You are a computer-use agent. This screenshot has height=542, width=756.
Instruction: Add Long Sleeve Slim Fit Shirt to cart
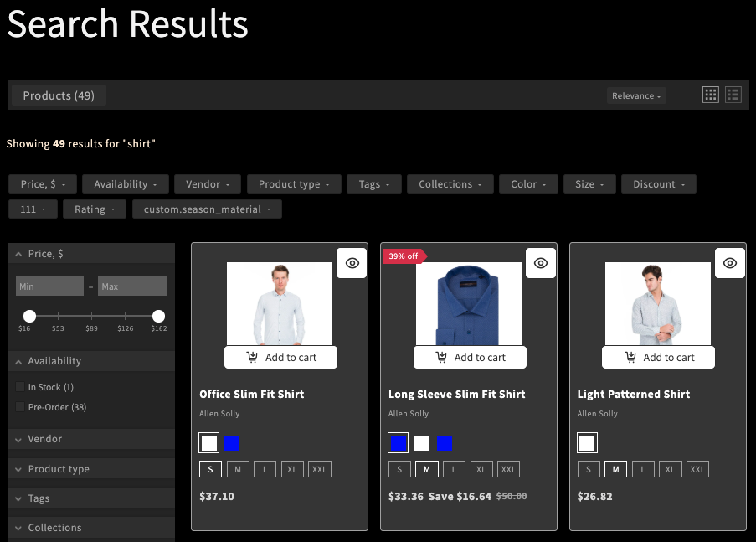(x=471, y=358)
